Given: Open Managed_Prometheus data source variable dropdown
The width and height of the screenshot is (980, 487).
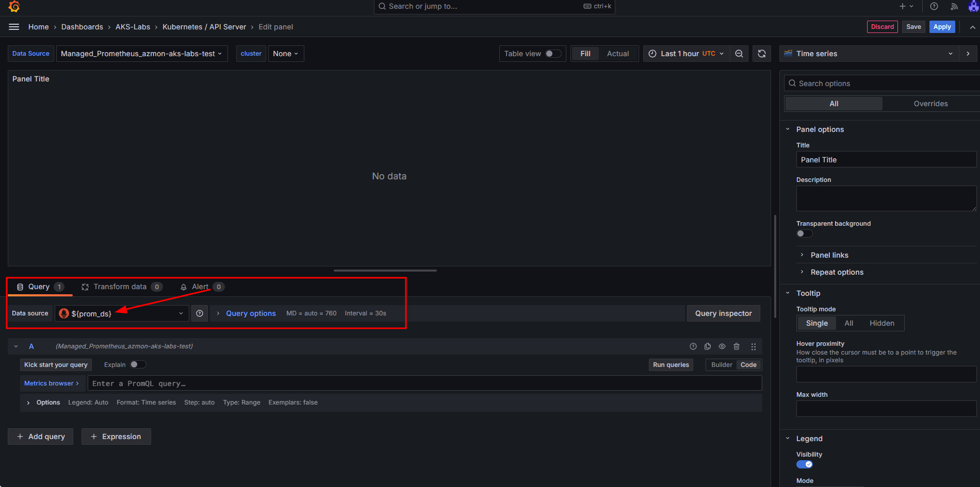Looking at the screenshot, I should pyautogui.click(x=142, y=54).
